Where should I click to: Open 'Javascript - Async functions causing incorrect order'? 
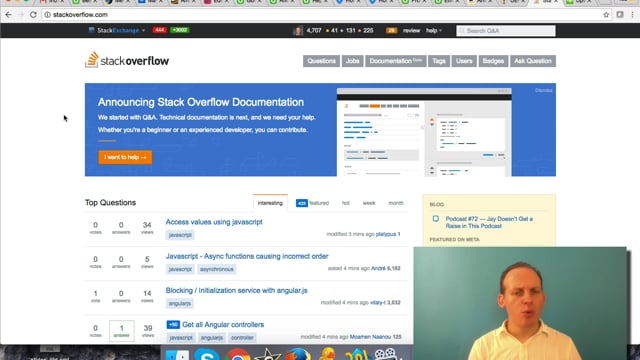247,256
